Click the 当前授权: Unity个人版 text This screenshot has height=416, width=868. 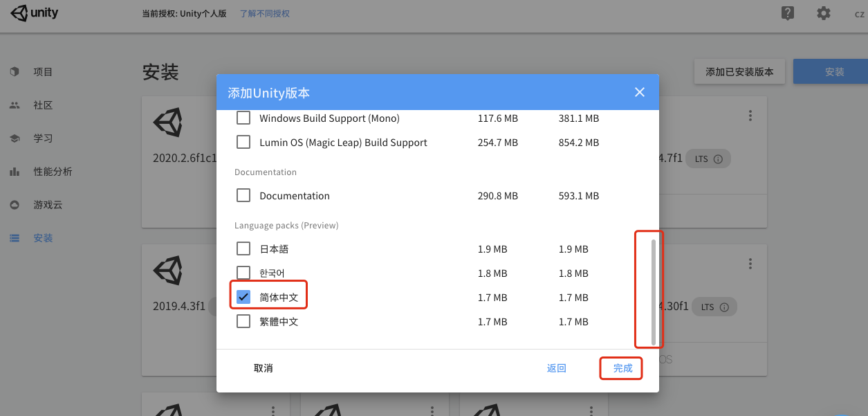click(185, 14)
